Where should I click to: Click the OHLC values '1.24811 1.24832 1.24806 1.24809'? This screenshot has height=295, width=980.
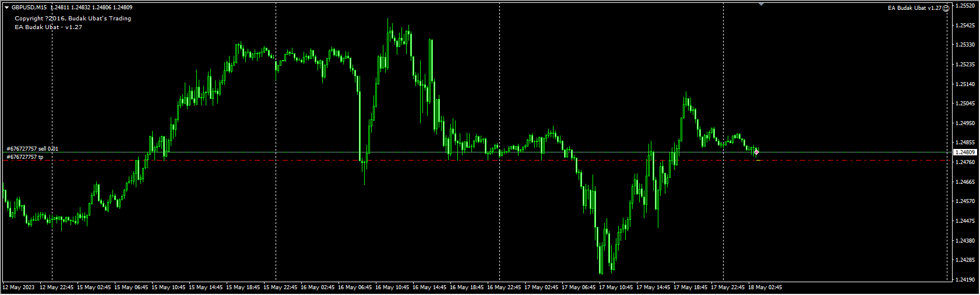(x=91, y=8)
